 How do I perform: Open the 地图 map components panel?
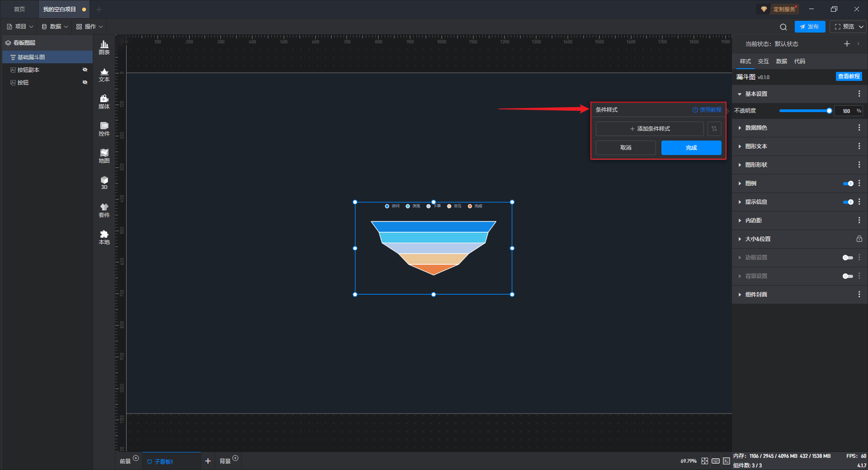point(104,155)
